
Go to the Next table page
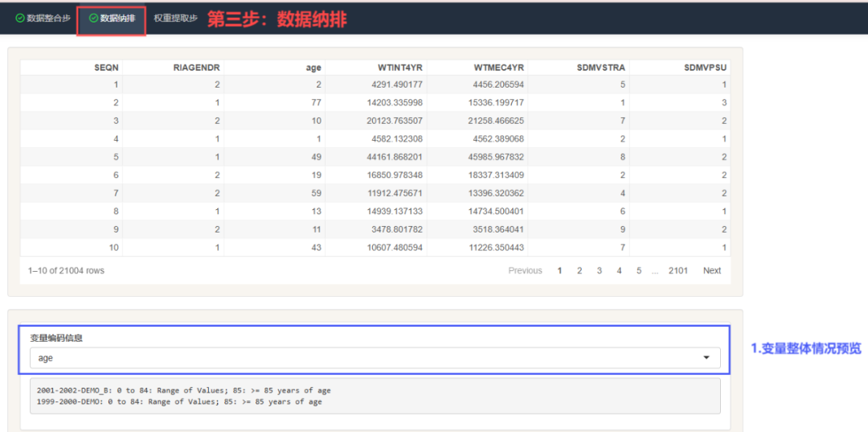coord(712,270)
